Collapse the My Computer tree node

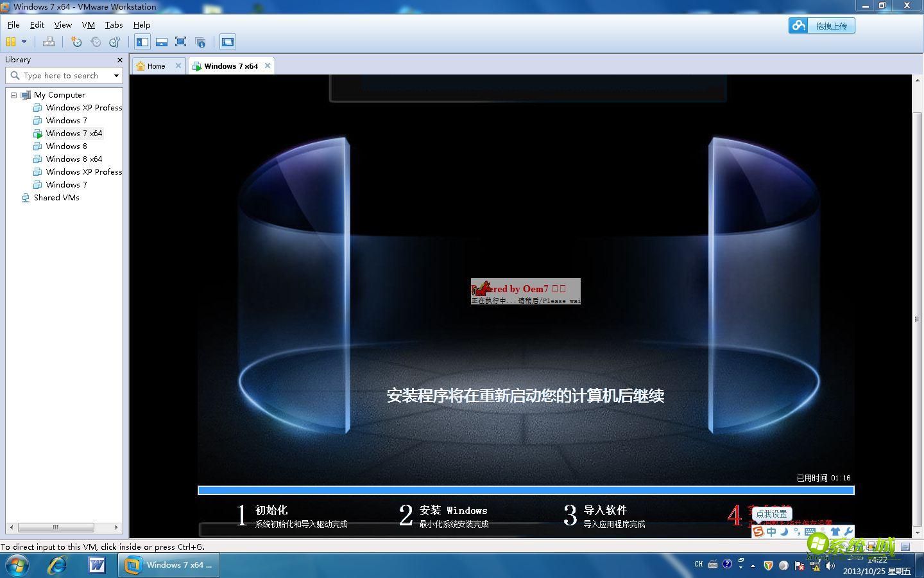(x=14, y=94)
